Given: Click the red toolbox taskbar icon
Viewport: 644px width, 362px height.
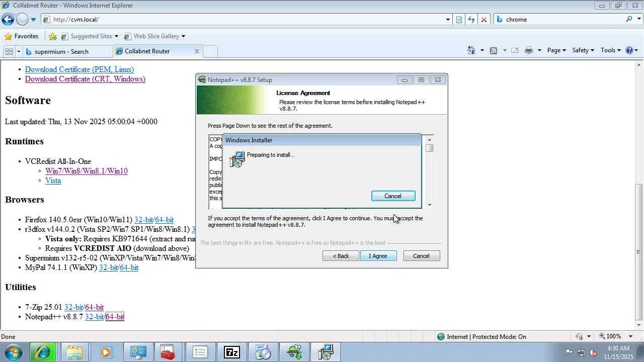Looking at the screenshot, I should tap(168, 352).
